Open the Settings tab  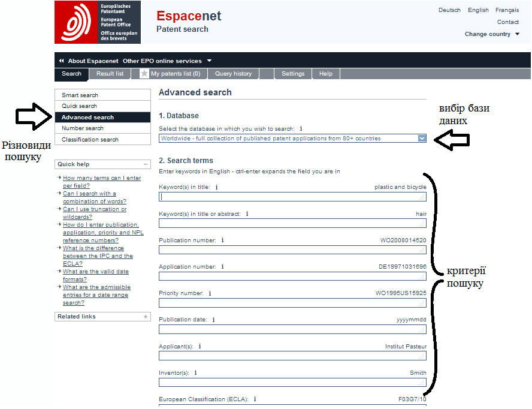point(293,74)
